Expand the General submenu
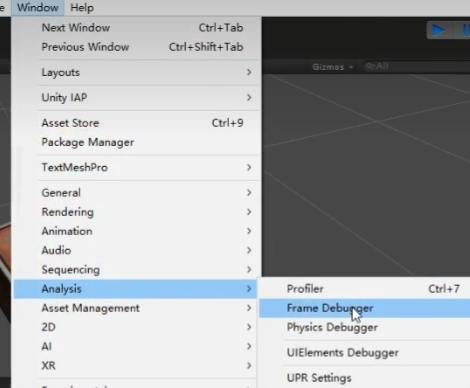This screenshot has height=388, width=470. [135, 193]
